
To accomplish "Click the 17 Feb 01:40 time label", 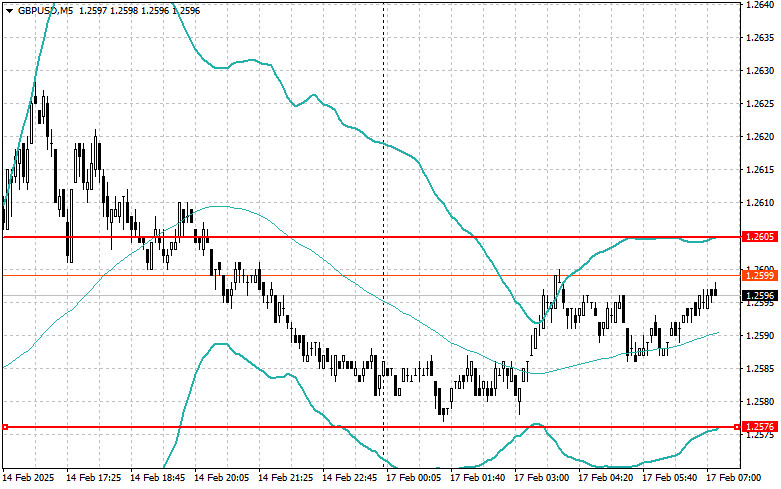I will (x=477, y=478).
